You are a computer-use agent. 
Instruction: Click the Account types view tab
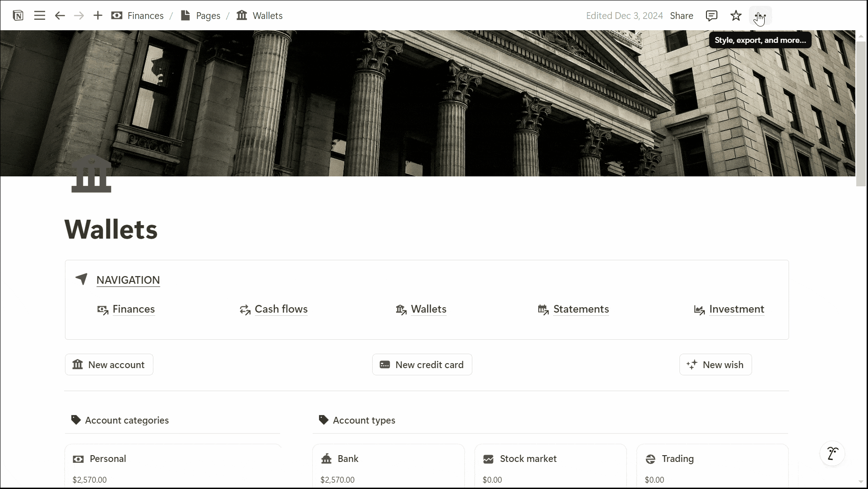(357, 420)
